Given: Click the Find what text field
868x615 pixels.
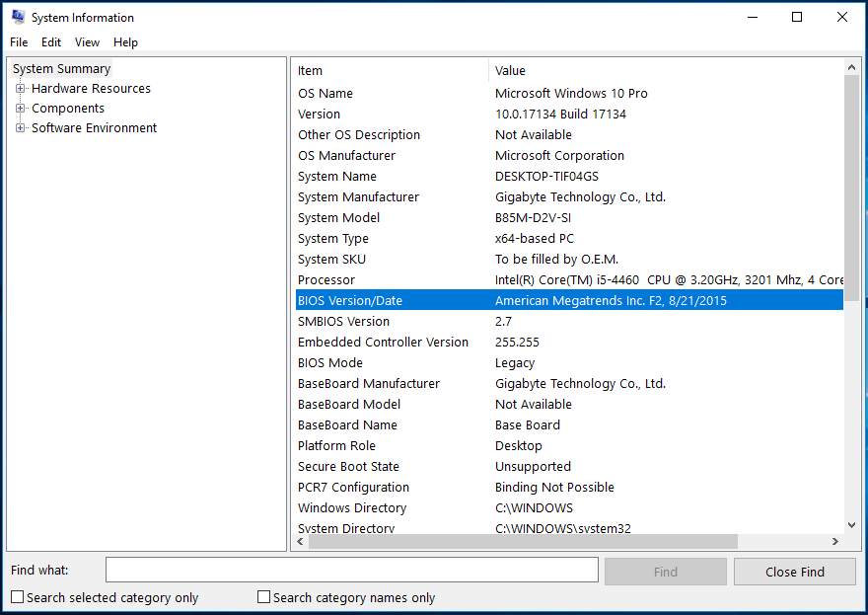Looking at the screenshot, I should pos(351,571).
